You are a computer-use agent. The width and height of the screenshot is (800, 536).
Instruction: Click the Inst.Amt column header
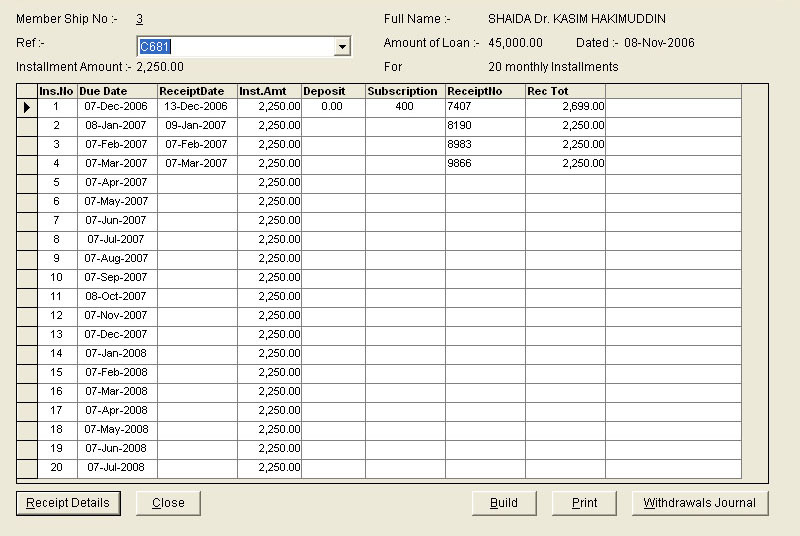(269, 91)
